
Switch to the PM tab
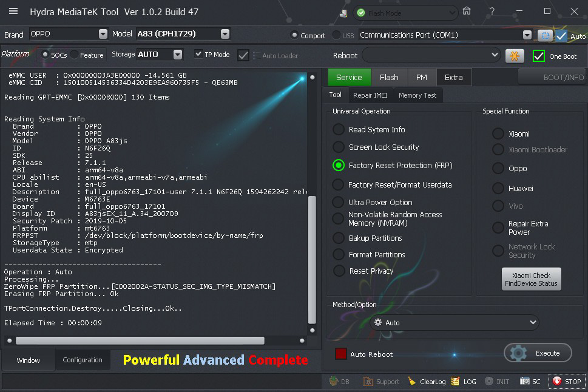(x=422, y=77)
